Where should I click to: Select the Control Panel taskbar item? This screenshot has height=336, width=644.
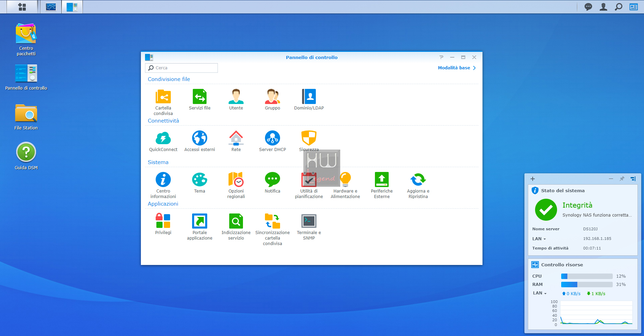(72, 7)
